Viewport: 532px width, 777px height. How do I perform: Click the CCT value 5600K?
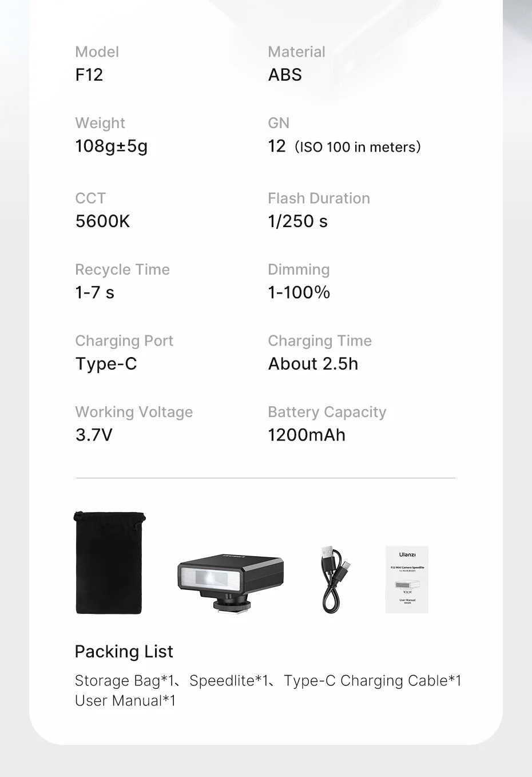pos(103,221)
